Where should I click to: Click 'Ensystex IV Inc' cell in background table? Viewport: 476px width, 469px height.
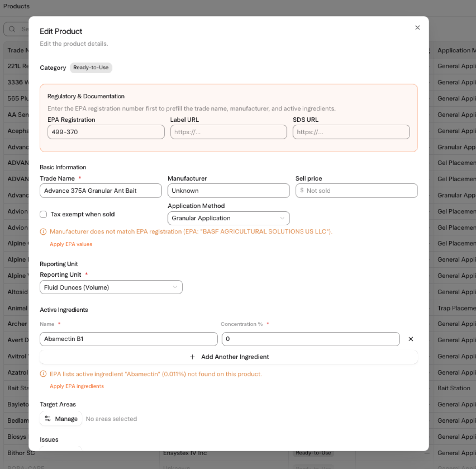pos(185,453)
